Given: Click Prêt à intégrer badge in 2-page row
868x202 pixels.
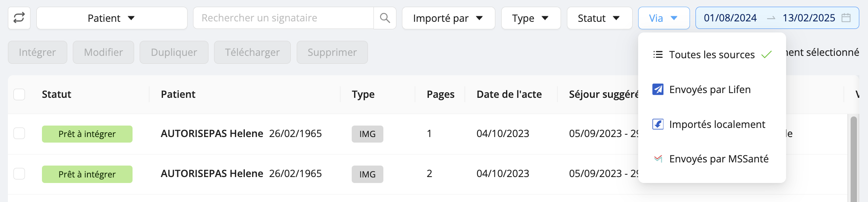Looking at the screenshot, I should [87, 174].
